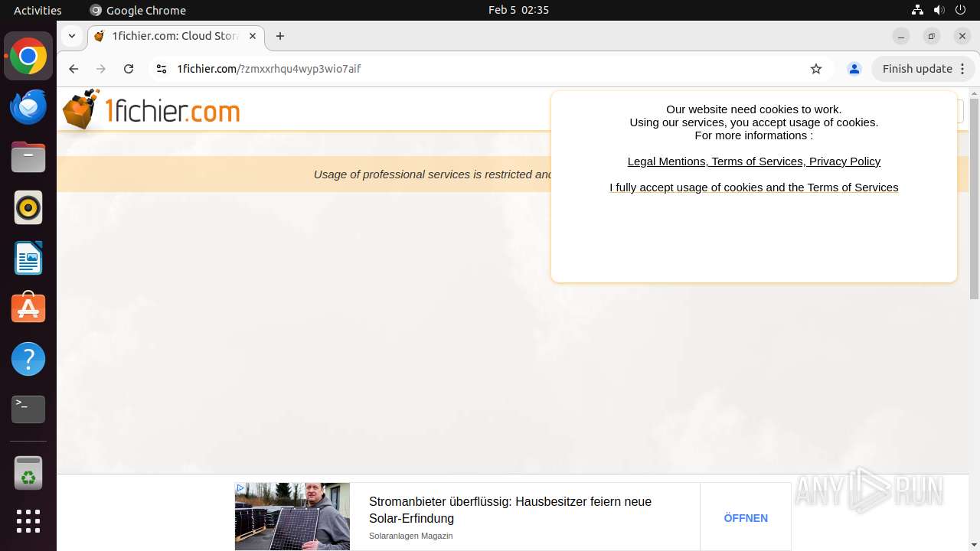The width and height of the screenshot is (980, 551).
Task: Open Legal Mentions, Terms of Services, Privacy Policy link
Action: pos(754,161)
